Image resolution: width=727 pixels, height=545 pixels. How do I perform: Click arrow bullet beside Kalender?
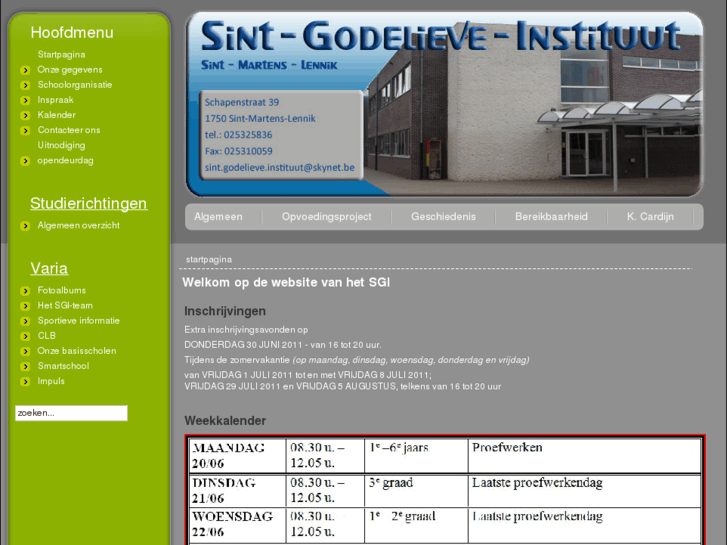click(25, 115)
